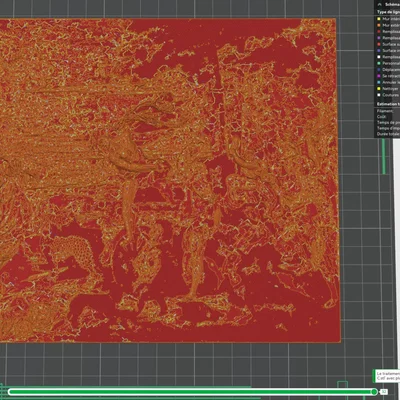
Task: Click the yellow Mur intérieur color swatch
Action: 379,19
